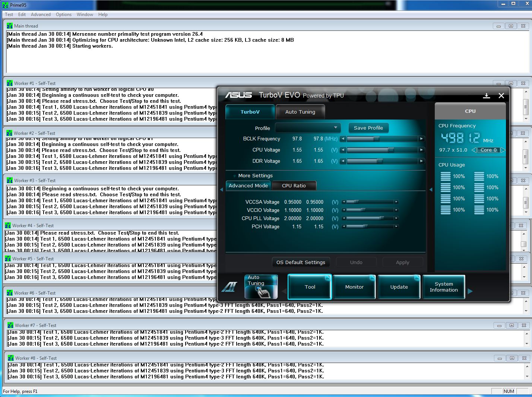Viewport: 532px width, 397px height.
Task: Show previous modules with left arrow
Action: (284, 291)
